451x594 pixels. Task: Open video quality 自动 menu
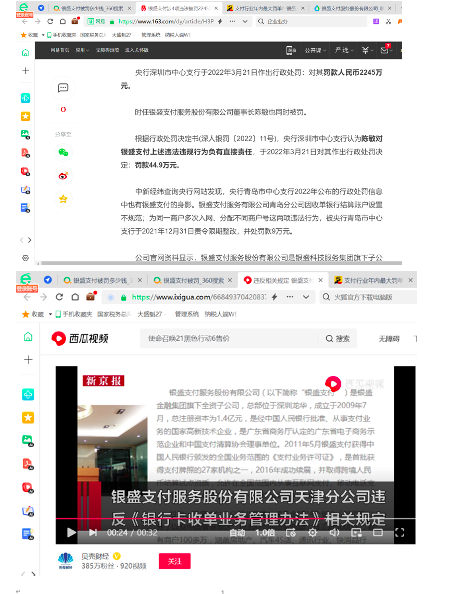pos(237,532)
